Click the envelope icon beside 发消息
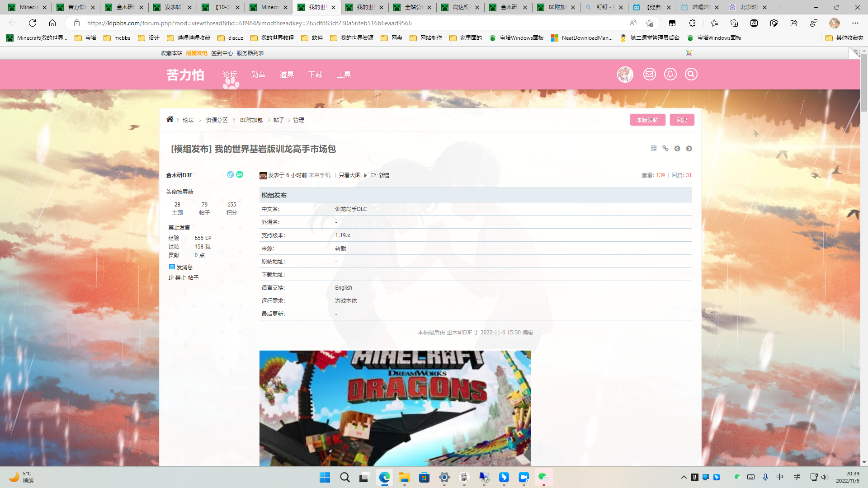The image size is (868, 488). coord(172,267)
